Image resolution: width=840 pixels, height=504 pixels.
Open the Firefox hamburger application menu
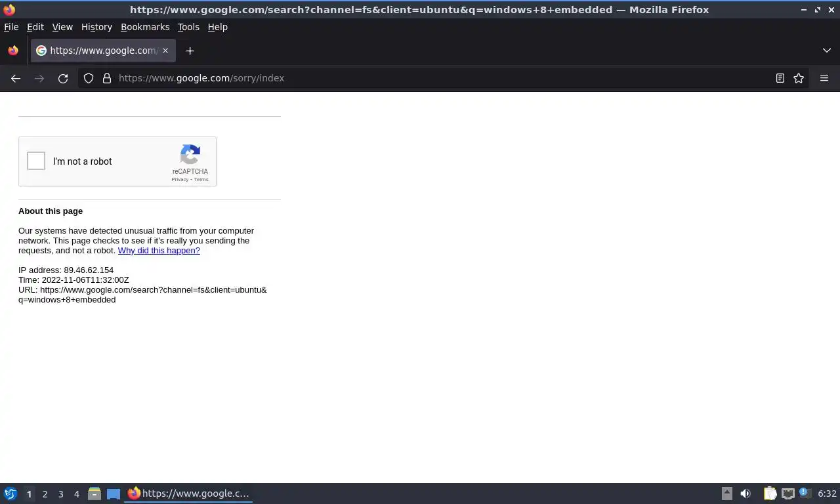tap(824, 78)
